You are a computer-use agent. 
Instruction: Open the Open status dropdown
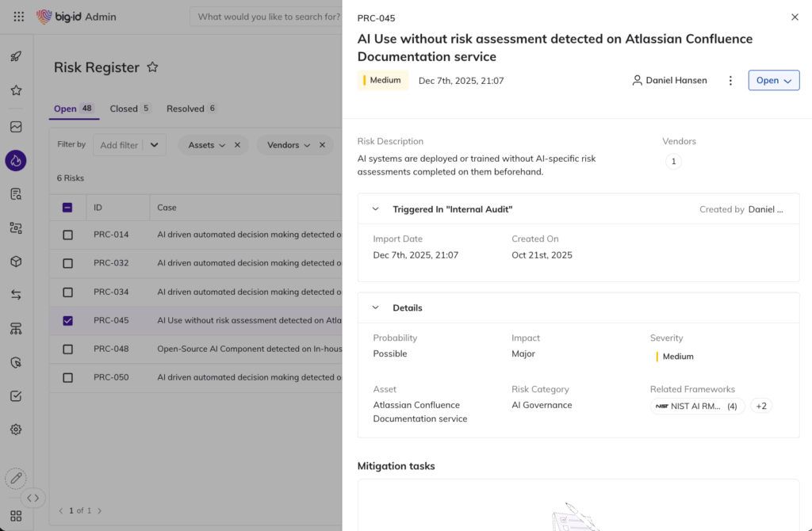(773, 80)
